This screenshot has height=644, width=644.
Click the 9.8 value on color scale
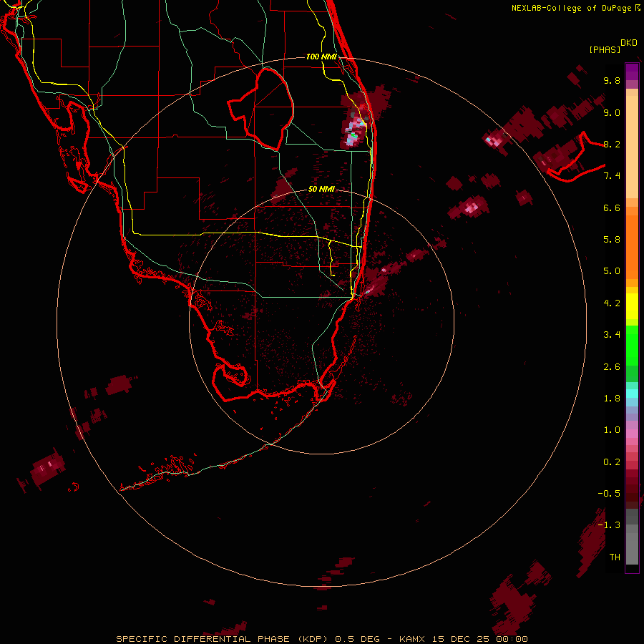(x=612, y=80)
